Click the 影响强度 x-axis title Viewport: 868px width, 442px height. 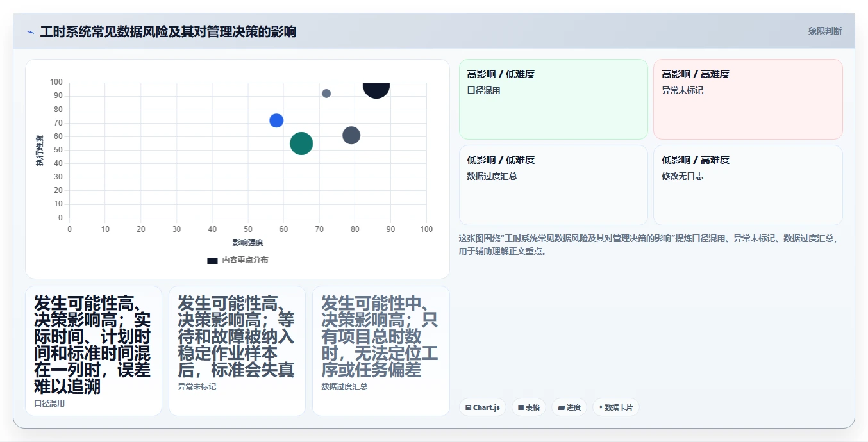coord(247,243)
